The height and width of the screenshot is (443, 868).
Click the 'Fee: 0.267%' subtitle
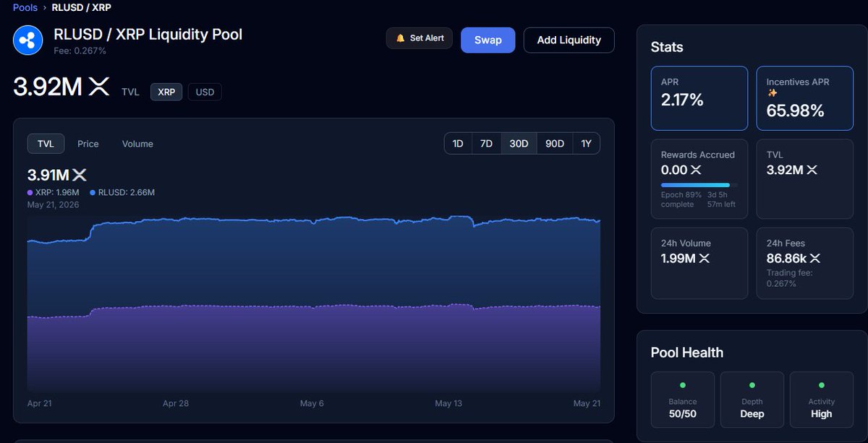(x=80, y=51)
